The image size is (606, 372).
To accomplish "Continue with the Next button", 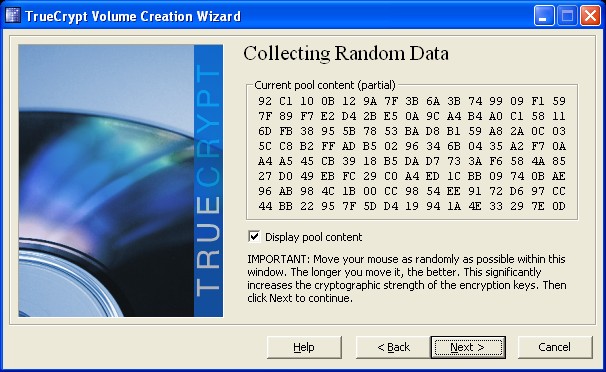I will (x=468, y=347).
